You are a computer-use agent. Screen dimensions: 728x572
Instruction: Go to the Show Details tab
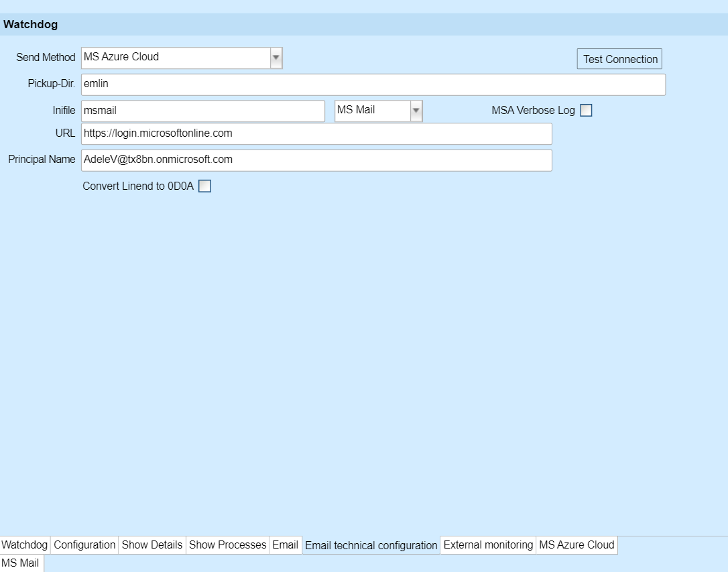[x=151, y=545]
